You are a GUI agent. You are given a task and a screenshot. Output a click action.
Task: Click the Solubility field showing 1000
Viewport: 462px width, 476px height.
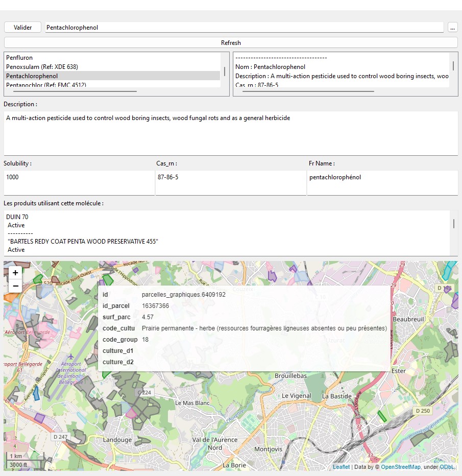click(79, 183)
